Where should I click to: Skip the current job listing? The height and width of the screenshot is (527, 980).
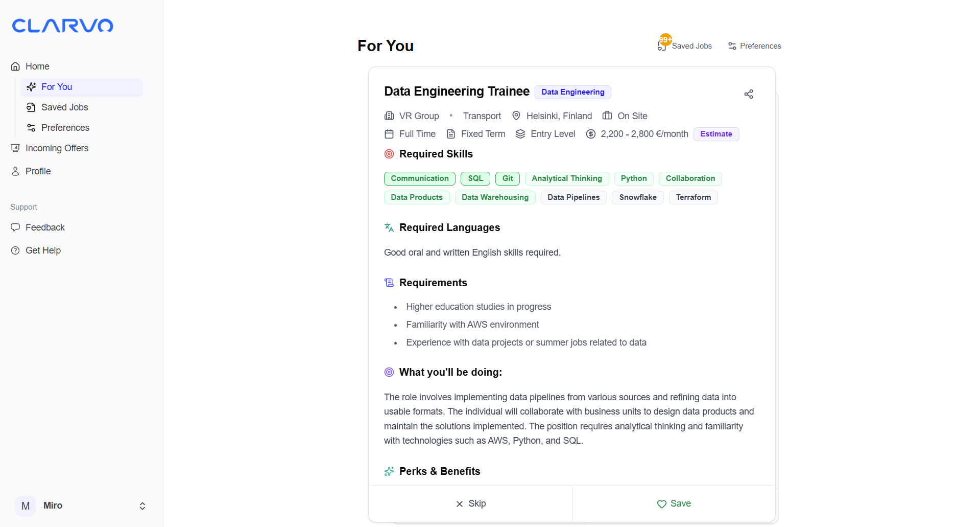470,503
